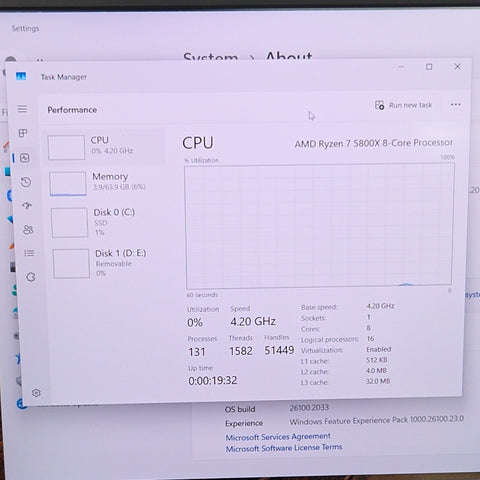Click the Memory mini graph thumbnail
The image size is (480, 480).
click(68, 183)
